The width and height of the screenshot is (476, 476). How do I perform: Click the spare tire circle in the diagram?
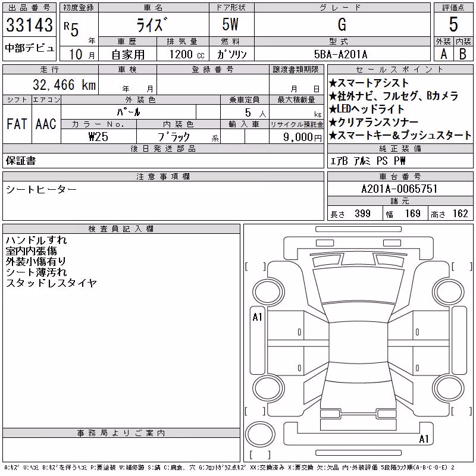click(260, 434)
